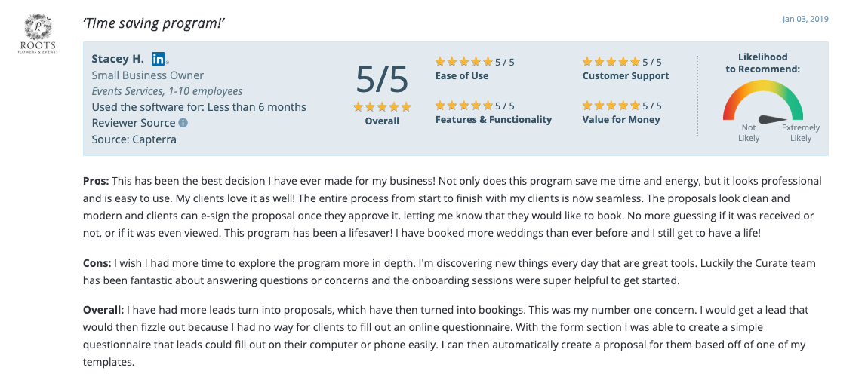Select the reviewer name Stacey H.

pos(118,59)
